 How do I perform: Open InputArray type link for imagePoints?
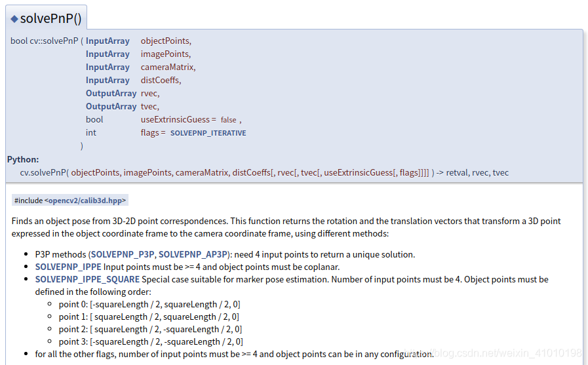tap(108, 54)
